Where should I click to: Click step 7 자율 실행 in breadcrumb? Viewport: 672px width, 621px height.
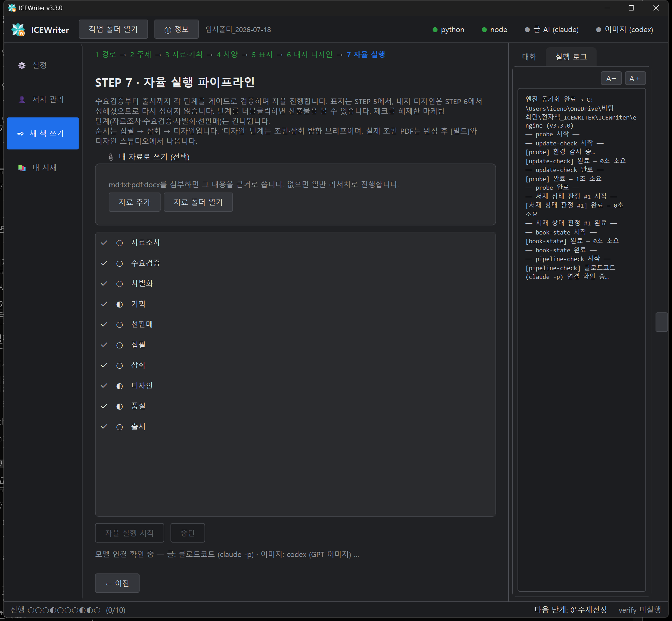pos(366,55)
